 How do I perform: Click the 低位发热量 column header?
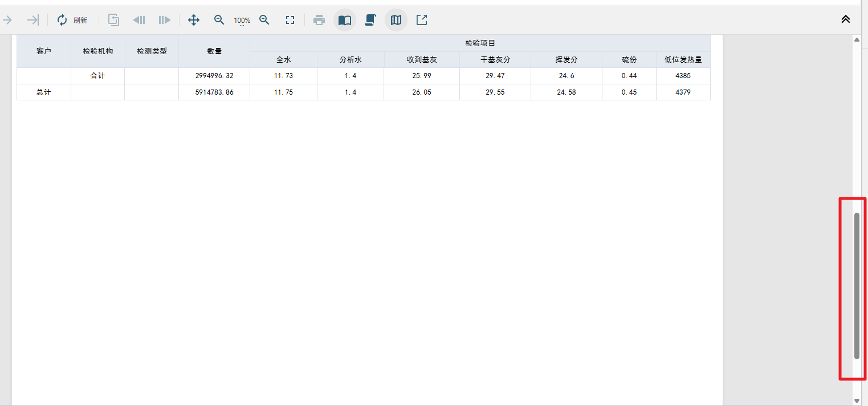(x=683, y=60)
